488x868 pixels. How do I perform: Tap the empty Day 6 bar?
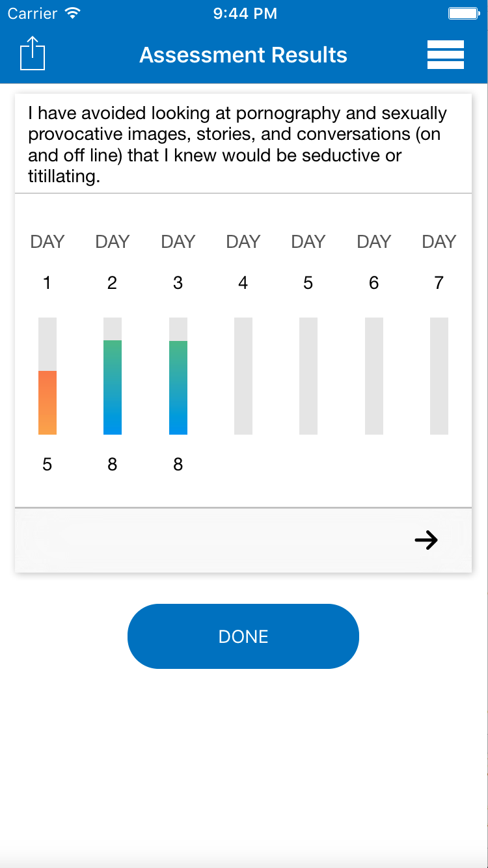pyautogui.click(x=374, y=375)
